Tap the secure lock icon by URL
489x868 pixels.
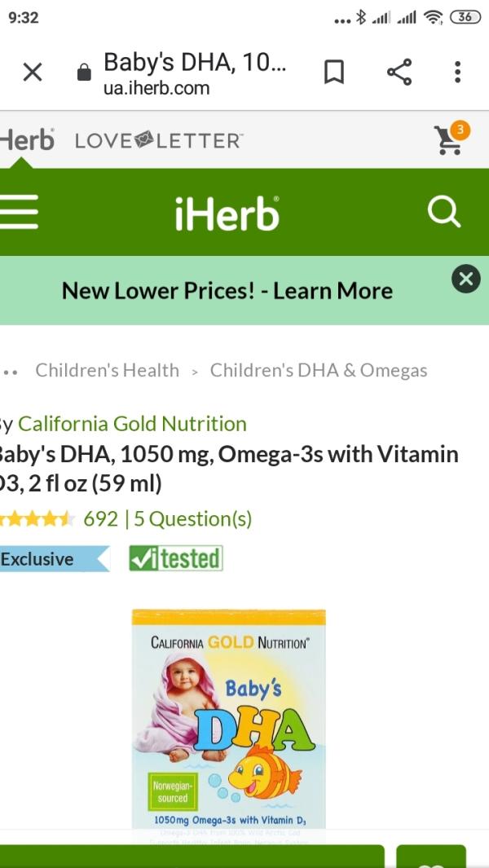(84, 73)
